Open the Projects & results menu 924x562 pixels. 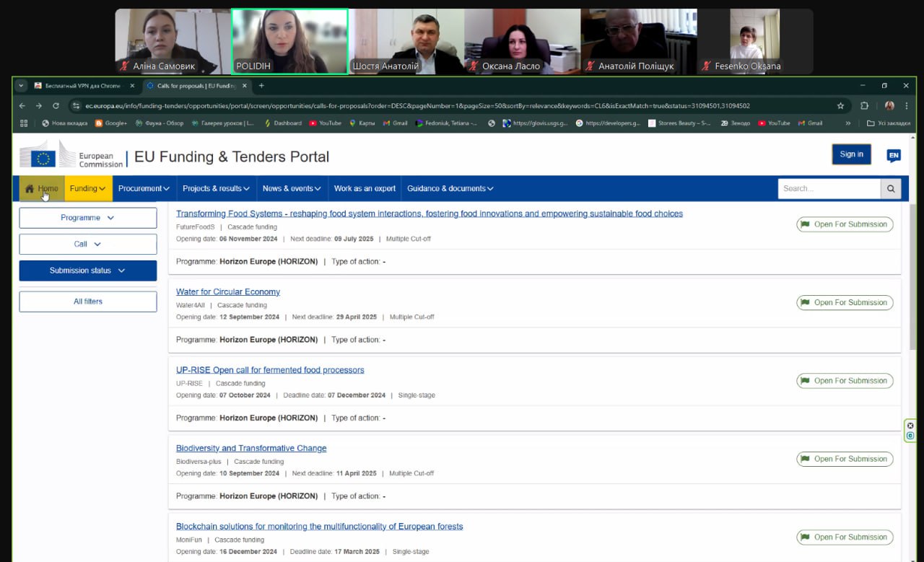[x=216, y=188]
